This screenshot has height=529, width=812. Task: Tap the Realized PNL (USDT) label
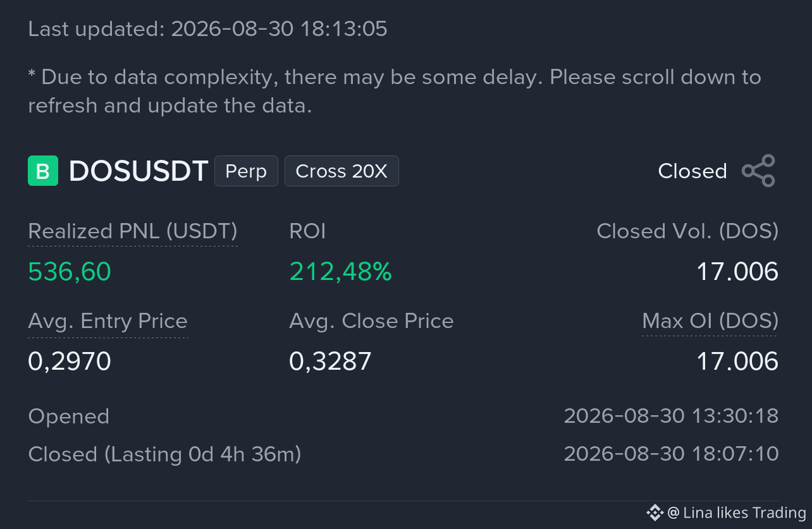tap(133, 231)
